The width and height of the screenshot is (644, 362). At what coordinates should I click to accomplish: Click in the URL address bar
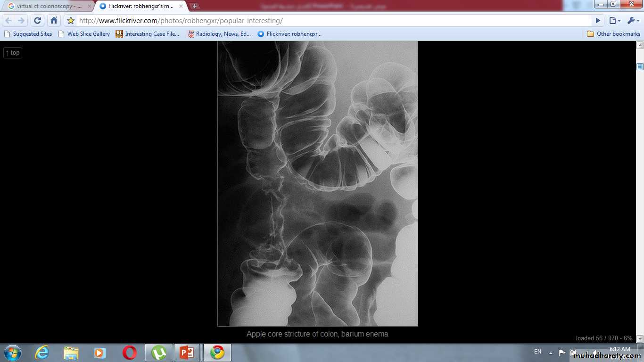330,21
